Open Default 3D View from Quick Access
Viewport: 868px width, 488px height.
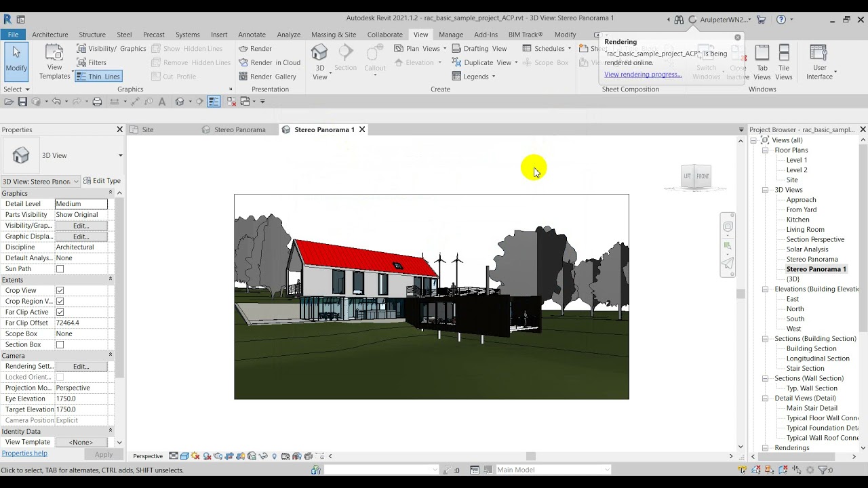[180, 102]
